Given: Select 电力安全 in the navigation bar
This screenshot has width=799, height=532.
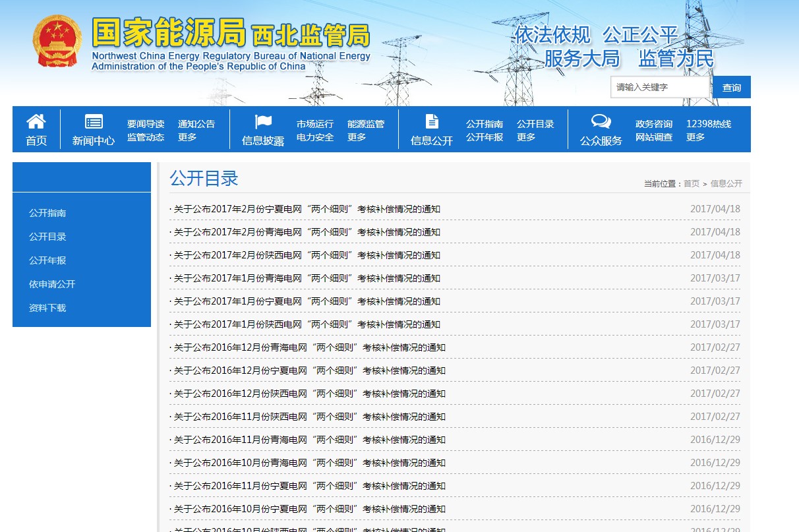Looking at the screenshot, I should [315, 137].
